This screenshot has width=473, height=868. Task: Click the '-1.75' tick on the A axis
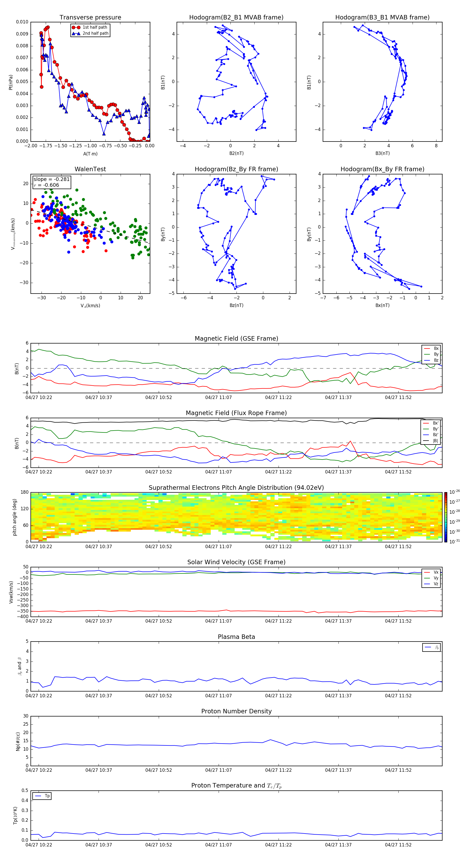(x=45, y=146)
